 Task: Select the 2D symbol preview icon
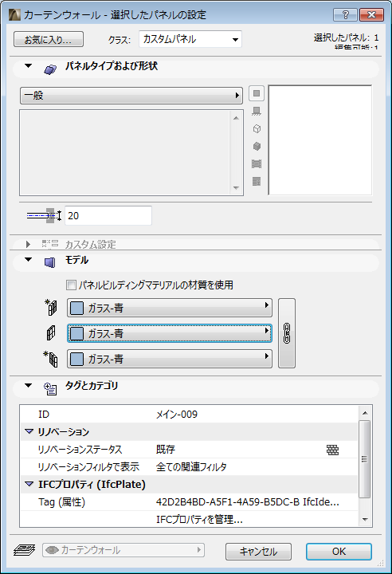pyautogui.click(x=257, y=93)
